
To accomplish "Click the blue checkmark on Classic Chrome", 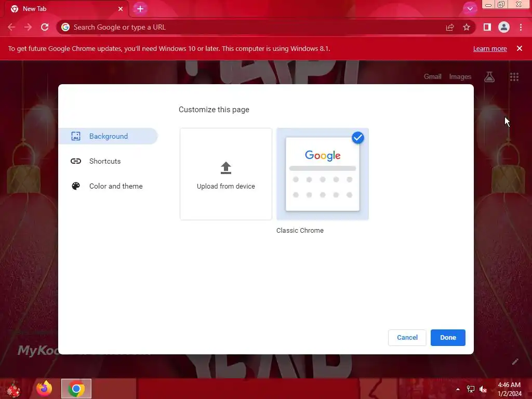I will tap(357, 138).
